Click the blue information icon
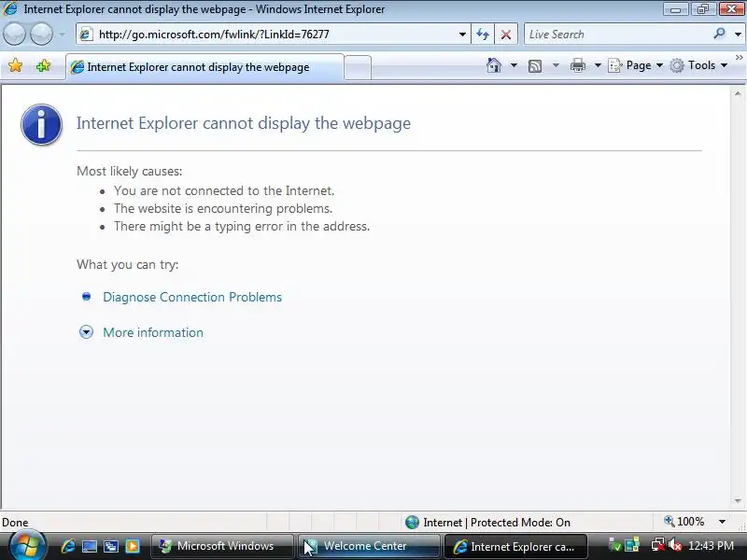 click(x=41, y=125)
